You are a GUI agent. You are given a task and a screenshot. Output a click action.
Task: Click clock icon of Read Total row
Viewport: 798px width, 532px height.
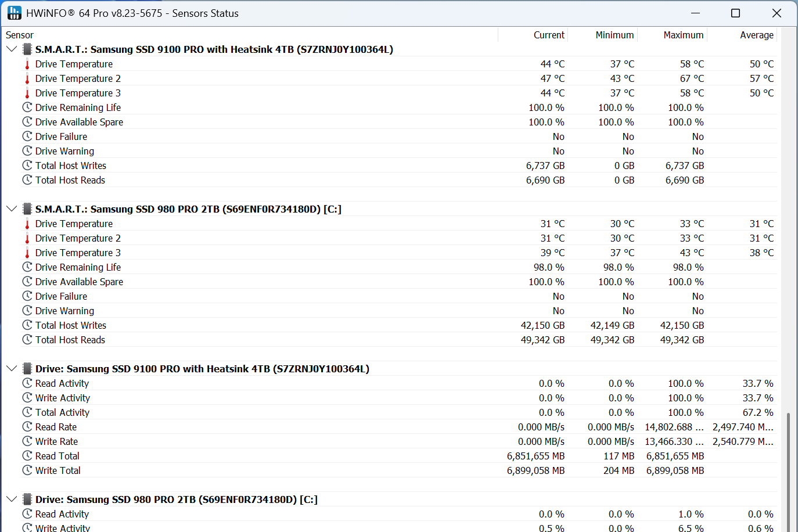[27, 456]
